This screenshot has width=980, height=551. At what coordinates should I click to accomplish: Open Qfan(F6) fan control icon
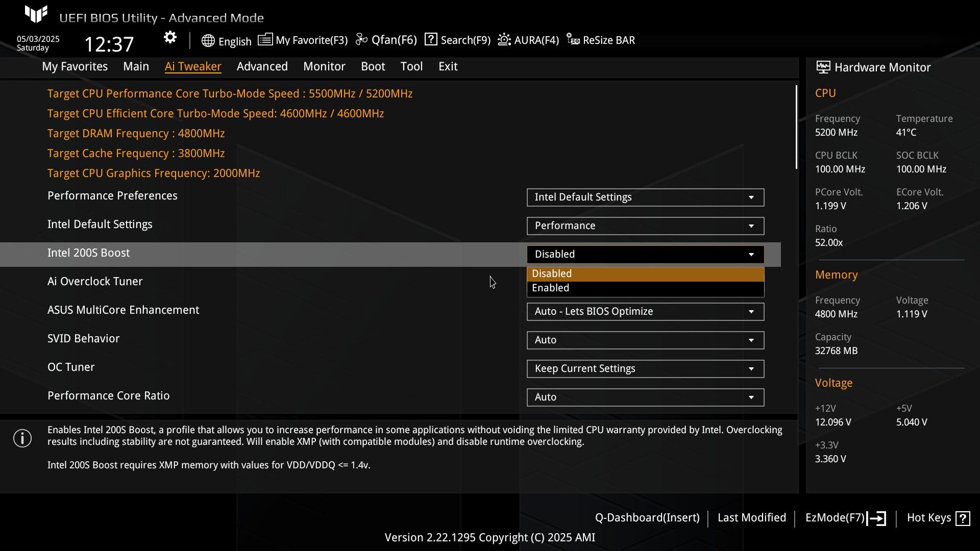coord(361,39)
